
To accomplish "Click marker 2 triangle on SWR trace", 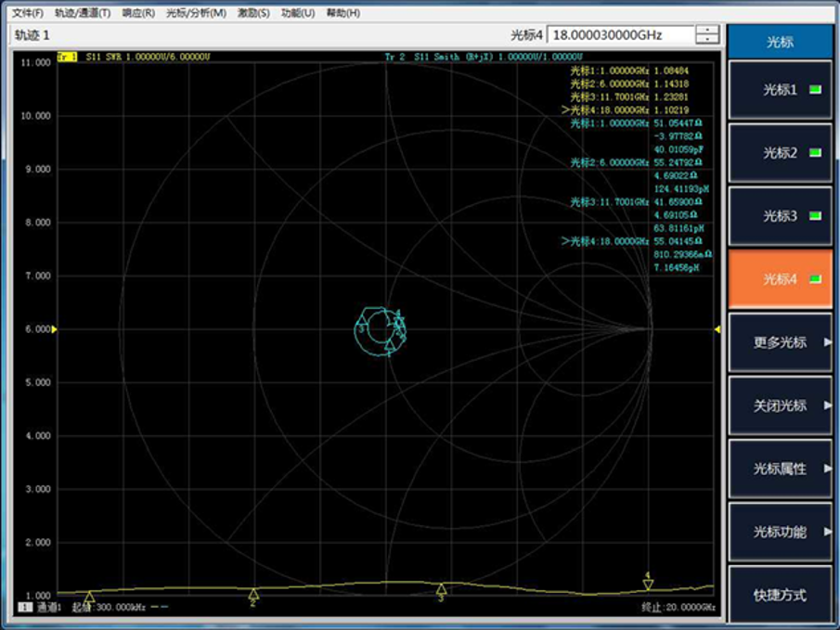I will click(253, 594).
